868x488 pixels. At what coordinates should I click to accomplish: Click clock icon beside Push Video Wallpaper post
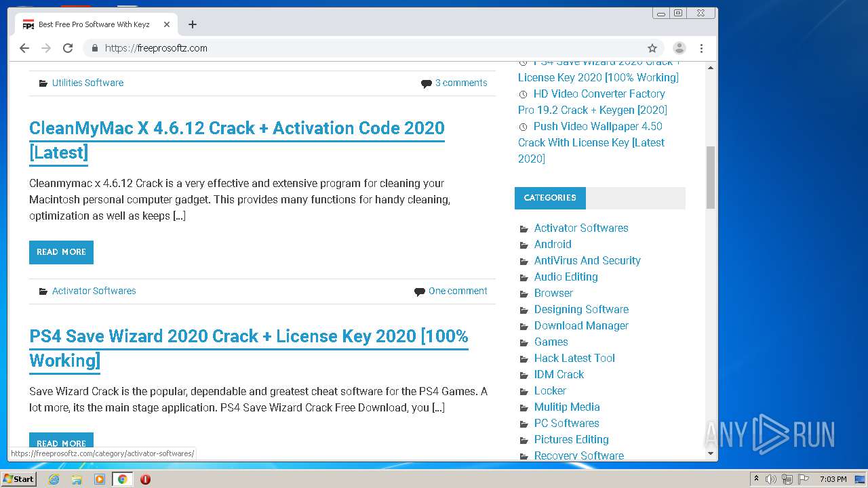point(523,127)
